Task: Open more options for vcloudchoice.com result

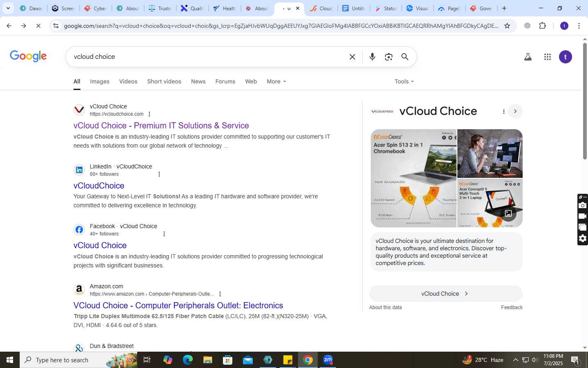Action: pyautogui.click(x=149, y=114)
